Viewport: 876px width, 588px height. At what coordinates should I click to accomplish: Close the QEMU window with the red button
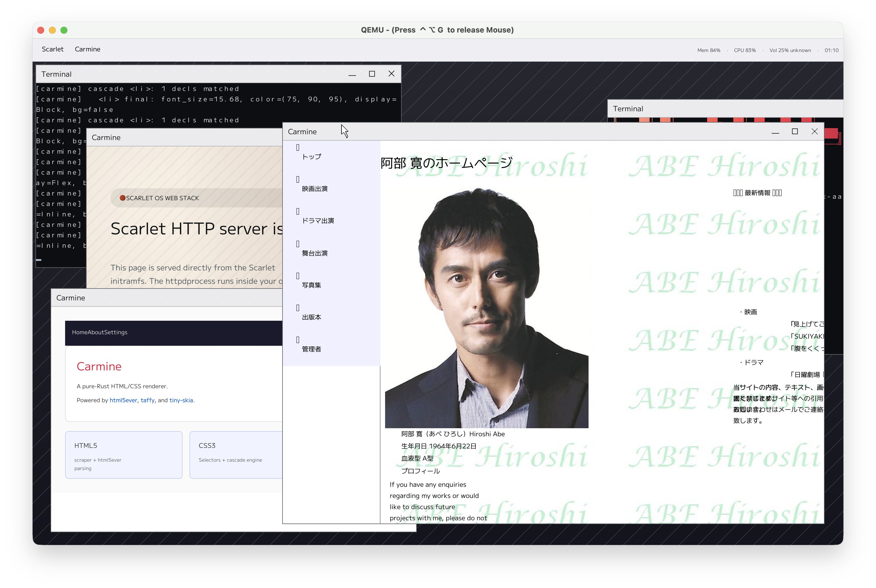[x=41, y=30]
